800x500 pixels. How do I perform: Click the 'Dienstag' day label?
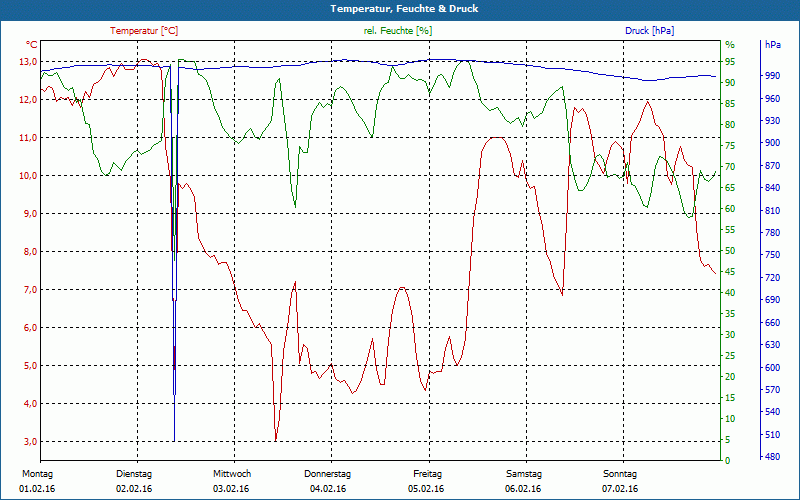coord(134,474)
